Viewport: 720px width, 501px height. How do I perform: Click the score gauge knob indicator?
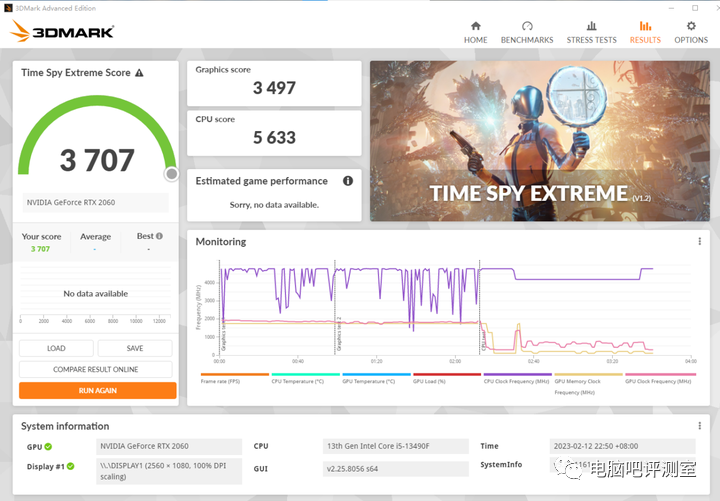tap(172, 174)
